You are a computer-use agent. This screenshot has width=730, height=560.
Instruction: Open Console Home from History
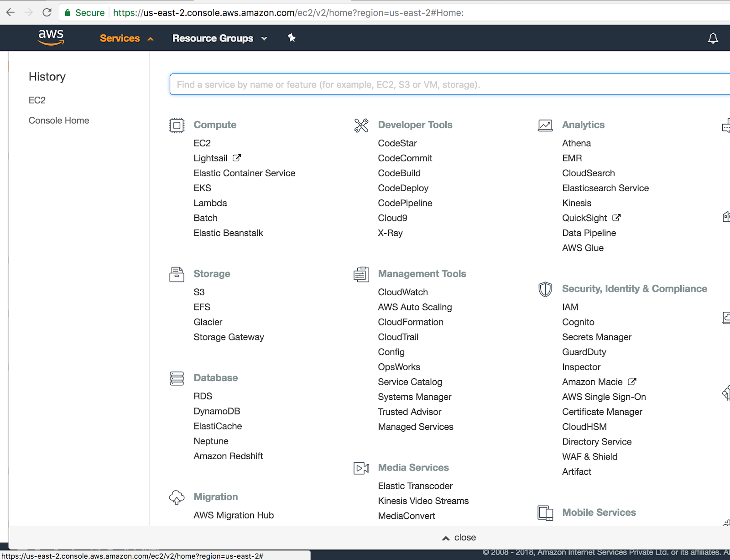[59, 120]
